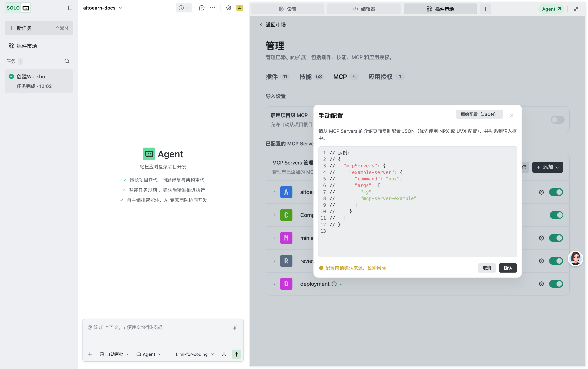Click the purple D deployment icon

pyautogui.click(x=286, y=284)
